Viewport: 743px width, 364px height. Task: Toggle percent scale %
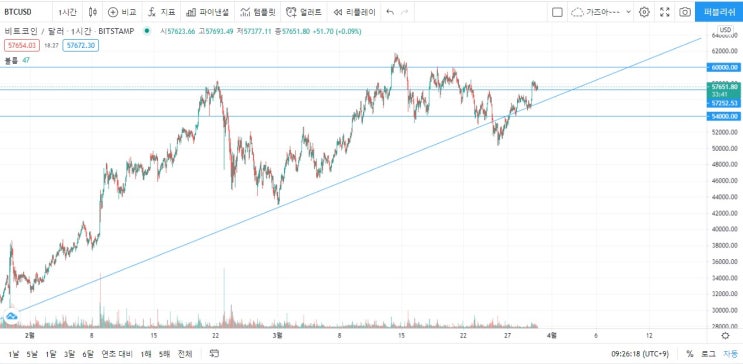point(689,354)
